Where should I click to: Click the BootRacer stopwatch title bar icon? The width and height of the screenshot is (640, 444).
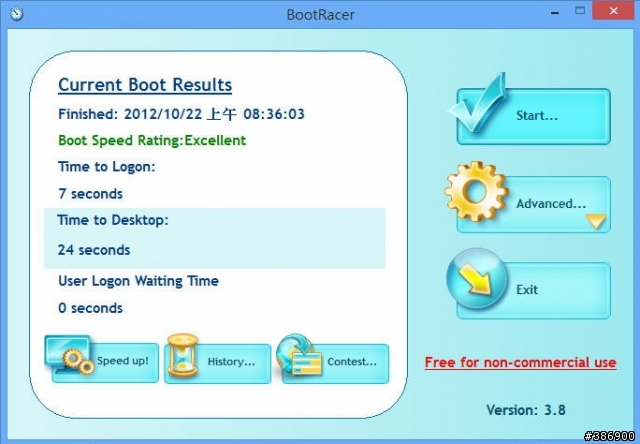(16, 14)
